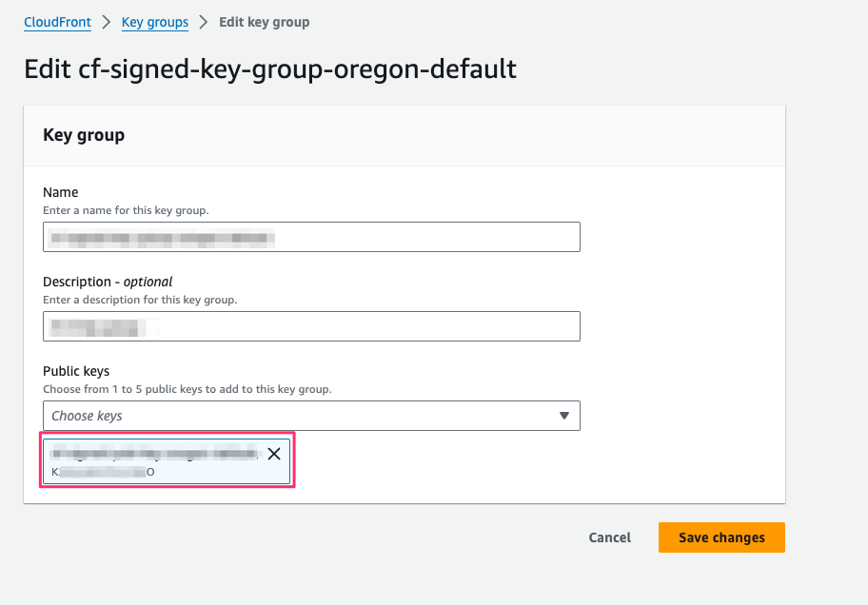Click the "Choose from 1 to 5 public keys" hint

tap(187, 389)
